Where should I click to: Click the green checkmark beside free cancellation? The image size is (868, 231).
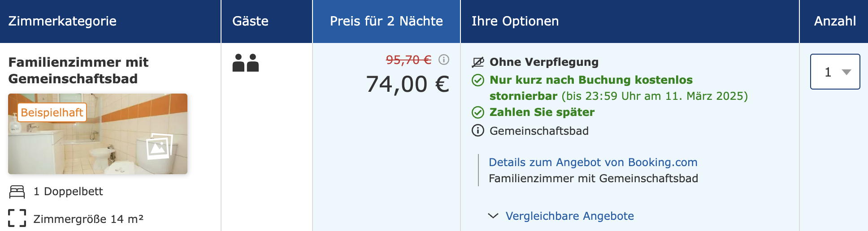[x=478, y=80]
